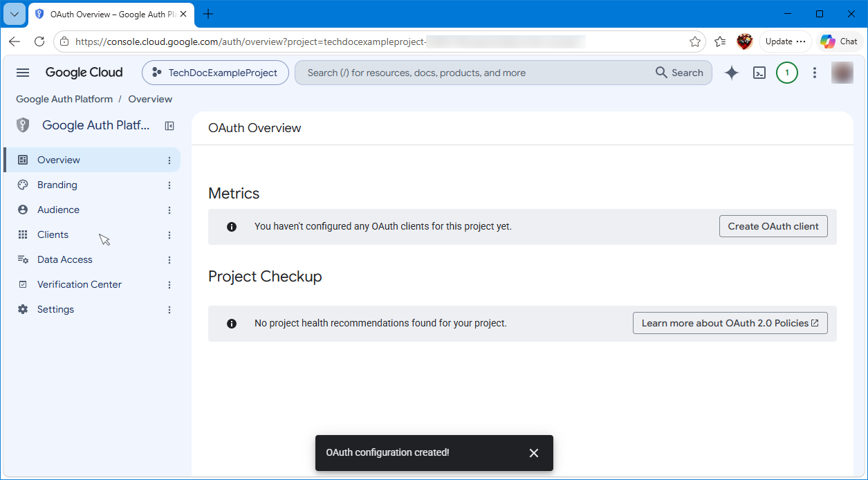
Task: Click the Create OAuth client button
Action: pyautogui.click(x=773, y=226)
